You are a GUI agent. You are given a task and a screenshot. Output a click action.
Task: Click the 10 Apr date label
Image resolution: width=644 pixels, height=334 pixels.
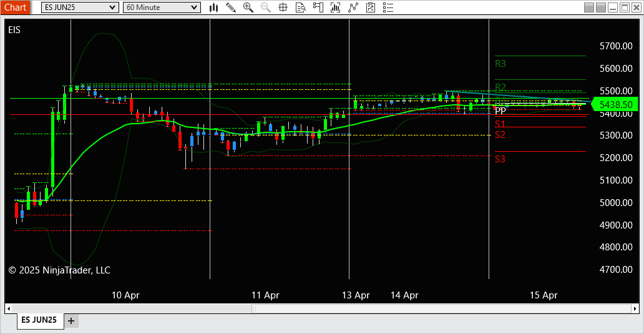(x=125, y=295)
